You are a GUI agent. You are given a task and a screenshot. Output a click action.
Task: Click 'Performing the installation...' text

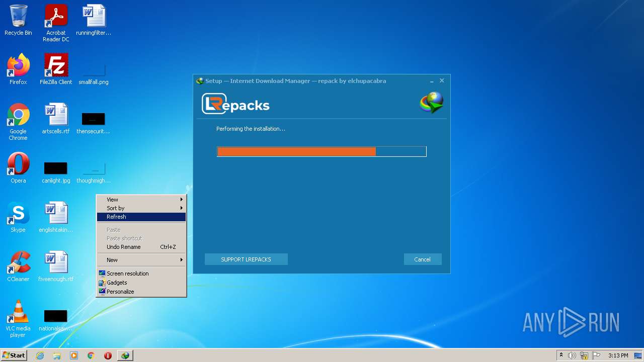click(251, 129)
